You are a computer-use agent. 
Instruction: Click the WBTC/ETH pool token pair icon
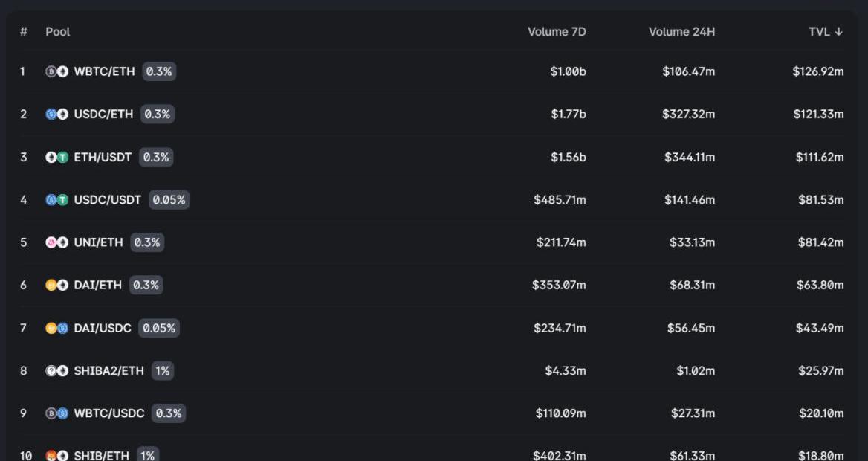coord(57,71)
